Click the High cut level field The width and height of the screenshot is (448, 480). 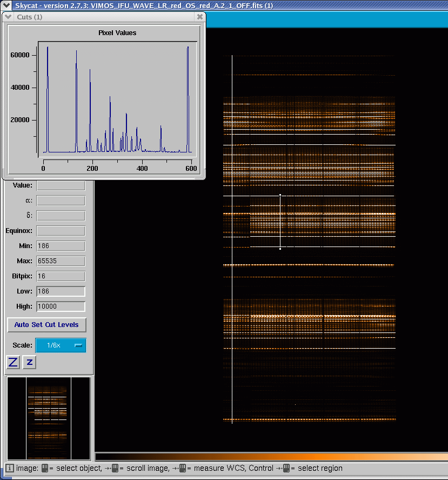click(x=61, y=306)
